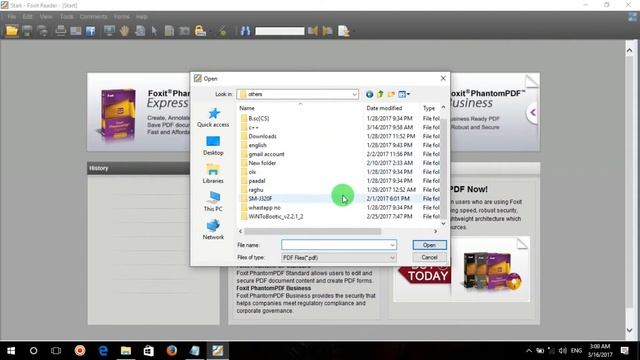Click the Snapshot camera toolbar icon
Image resolution: width=640 pixels, height=360 pixels.
click(x=184, y=31)
